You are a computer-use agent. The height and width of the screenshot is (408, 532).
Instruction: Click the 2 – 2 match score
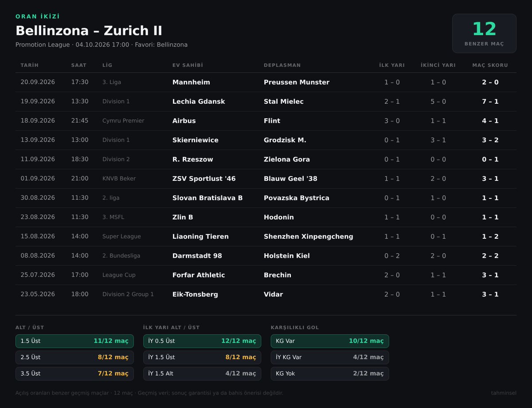(490, 256)
